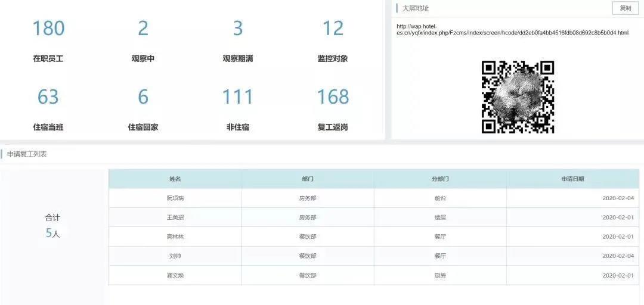Screen dimensions: 644x305
Task: Select the 分部门 column header
Action: [x=440, y=179]
